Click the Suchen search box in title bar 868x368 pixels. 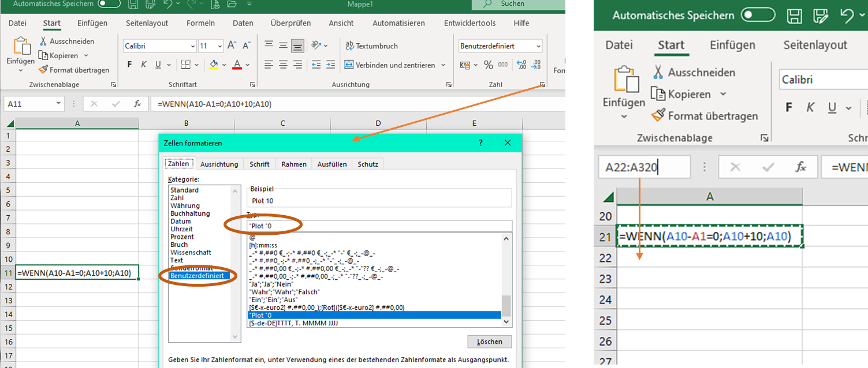[514, 4]
